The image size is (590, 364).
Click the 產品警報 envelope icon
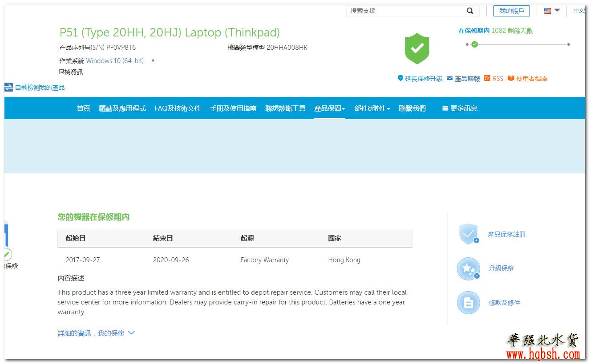(450, 78)
